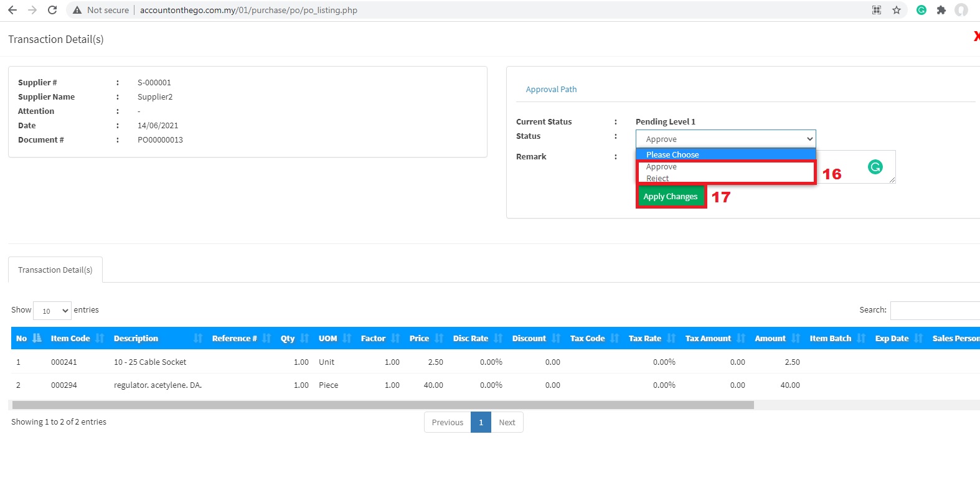Sort table by the No column icon

coord(37,338)
